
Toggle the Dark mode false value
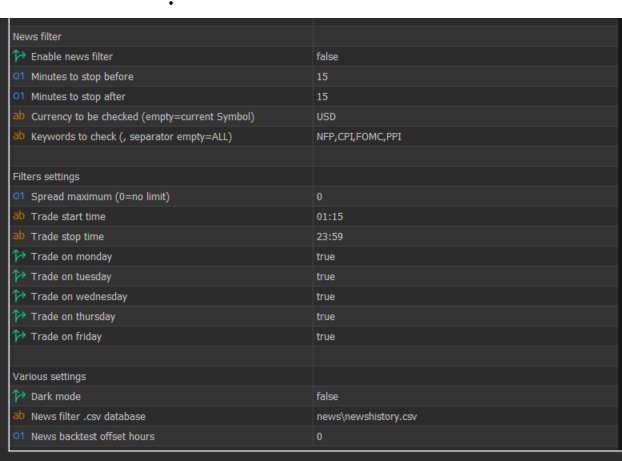(327, 396)
